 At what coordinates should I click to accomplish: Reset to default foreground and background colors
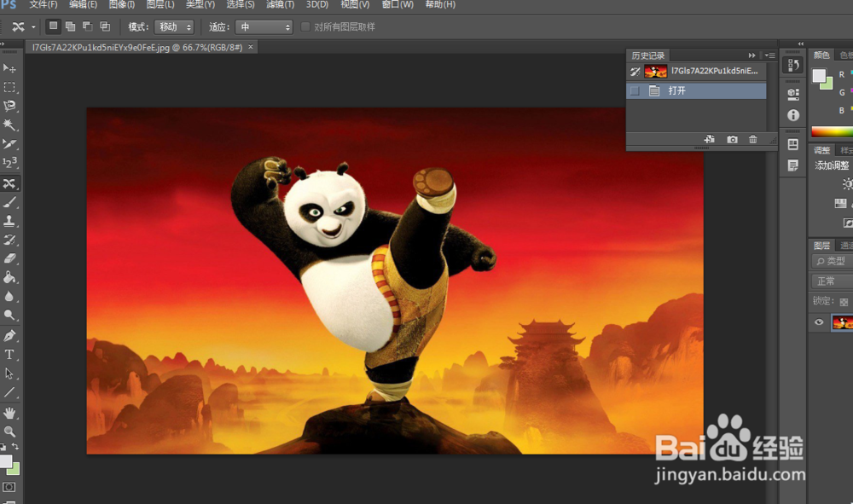pyautogui.click(x=3, y=447)
